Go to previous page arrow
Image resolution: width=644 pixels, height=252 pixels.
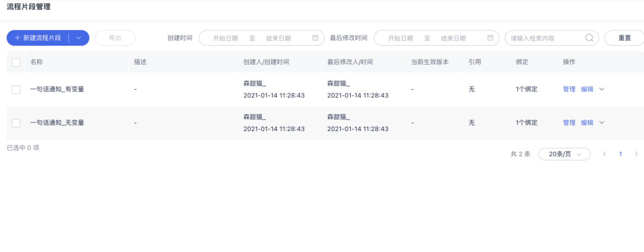tap(604, 154)
